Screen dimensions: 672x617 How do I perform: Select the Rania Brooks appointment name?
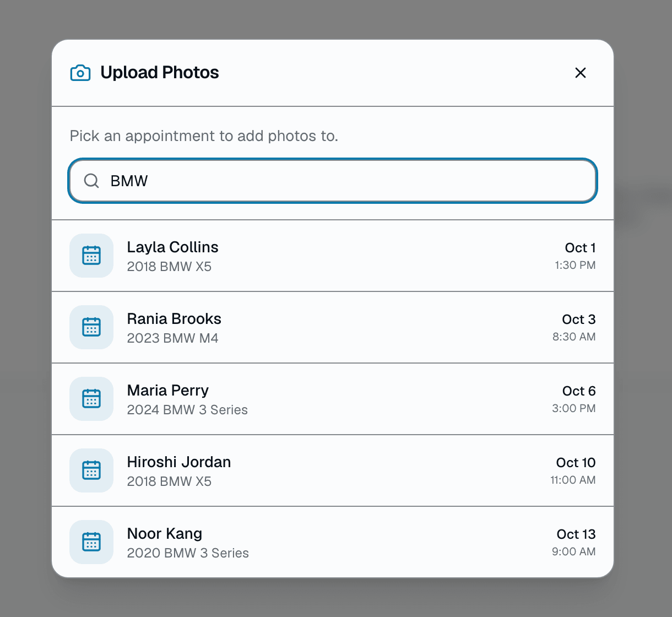174,319
